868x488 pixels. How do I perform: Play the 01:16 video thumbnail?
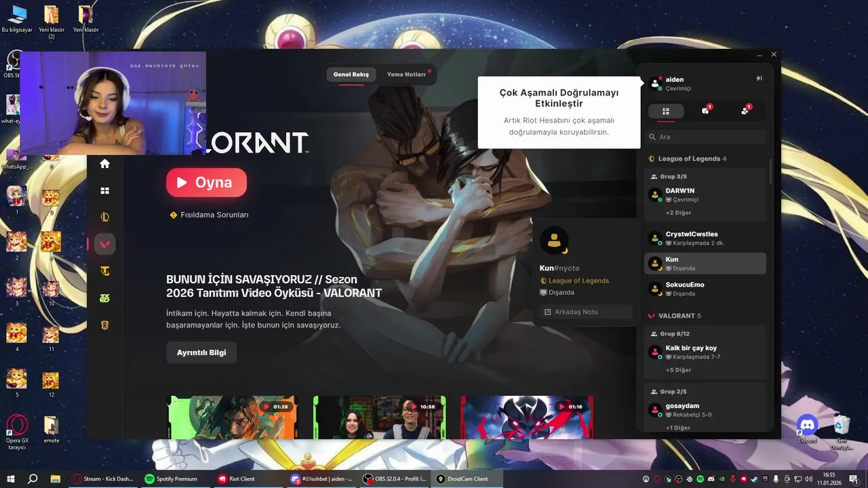[527, 417]
